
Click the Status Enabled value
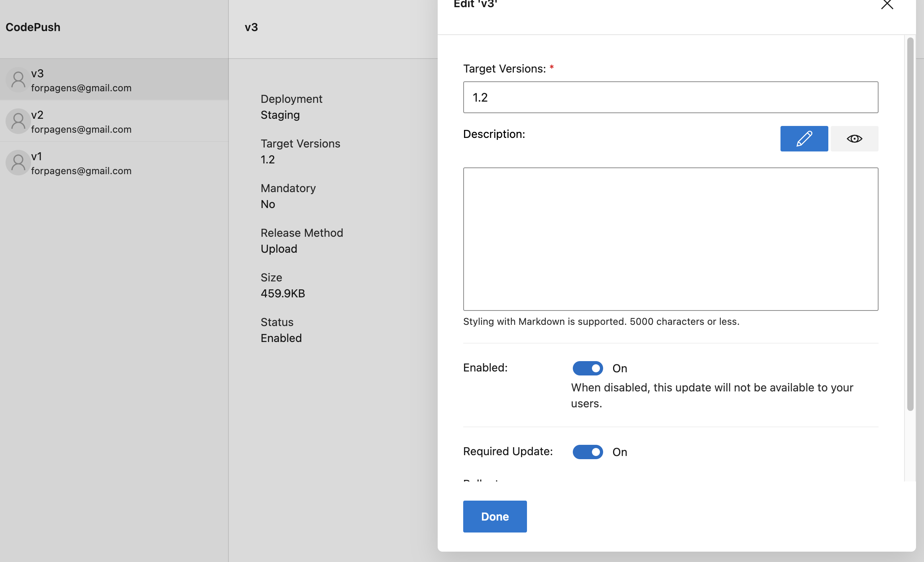point(281,338)
